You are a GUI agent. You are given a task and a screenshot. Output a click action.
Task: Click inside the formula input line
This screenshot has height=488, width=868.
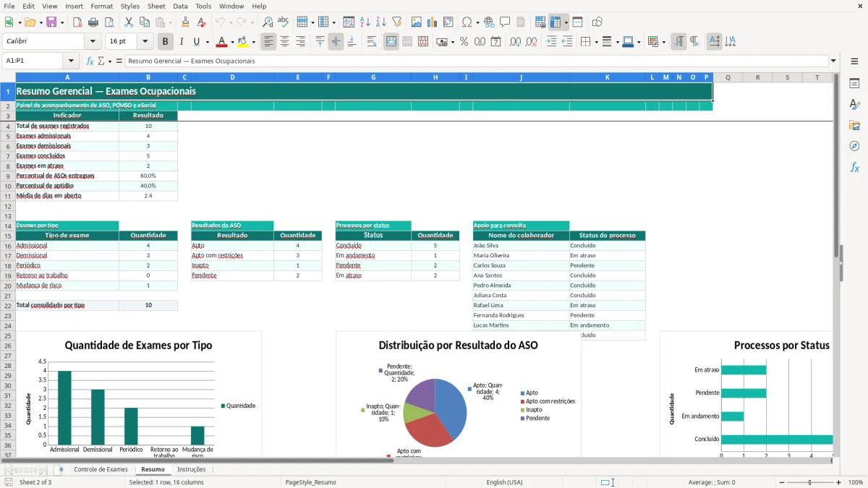(x=476, y=61)
